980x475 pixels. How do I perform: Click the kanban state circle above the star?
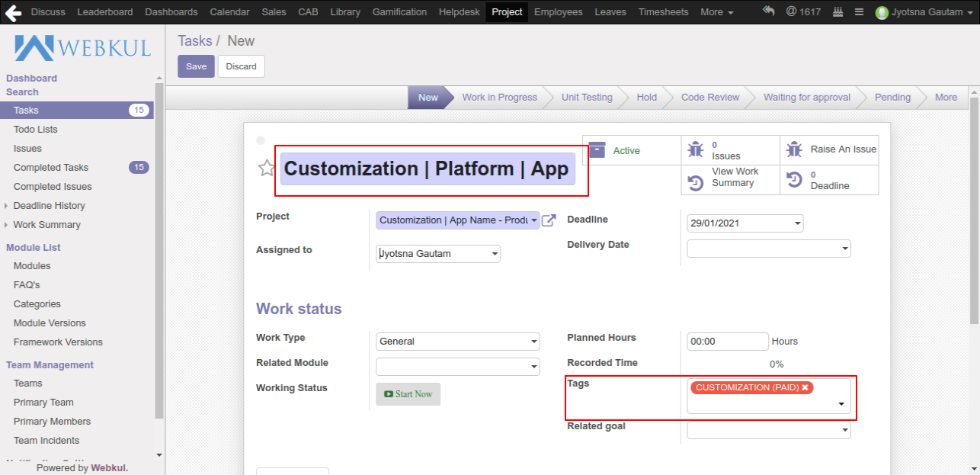tap(261, 140)
